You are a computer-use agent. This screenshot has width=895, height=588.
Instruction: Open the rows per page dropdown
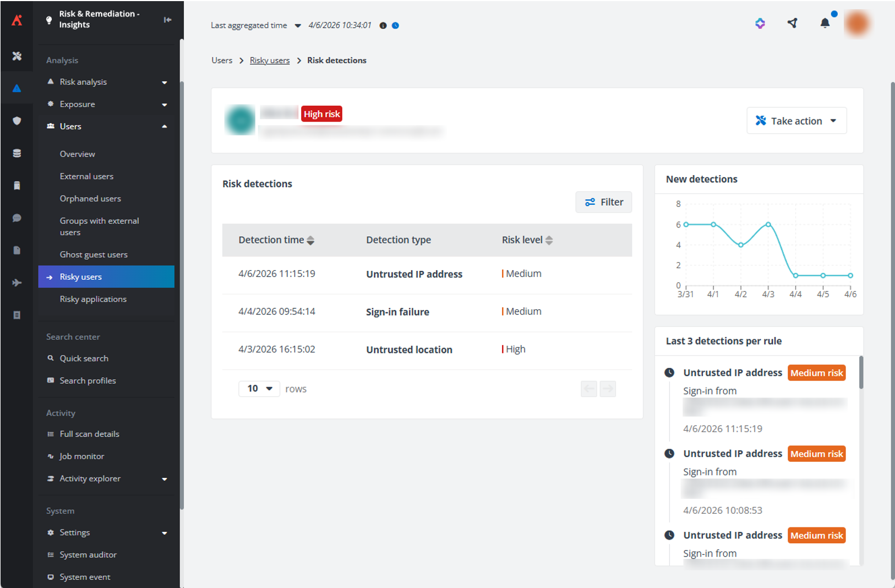[259, 389]
